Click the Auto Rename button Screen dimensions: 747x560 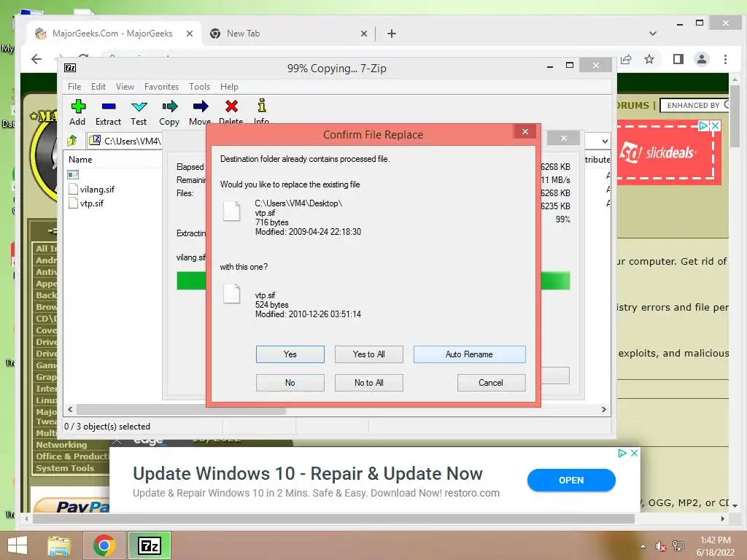click(x=469, y=354)
